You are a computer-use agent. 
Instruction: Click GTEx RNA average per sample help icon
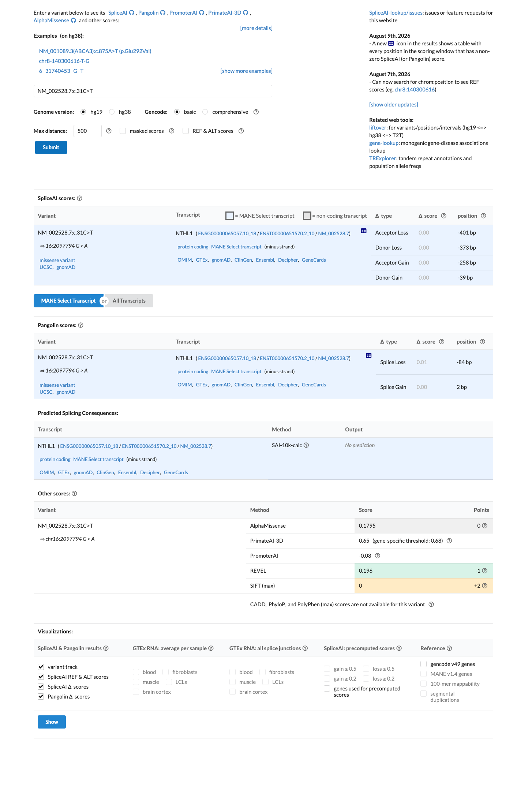(x=211, y=648)
